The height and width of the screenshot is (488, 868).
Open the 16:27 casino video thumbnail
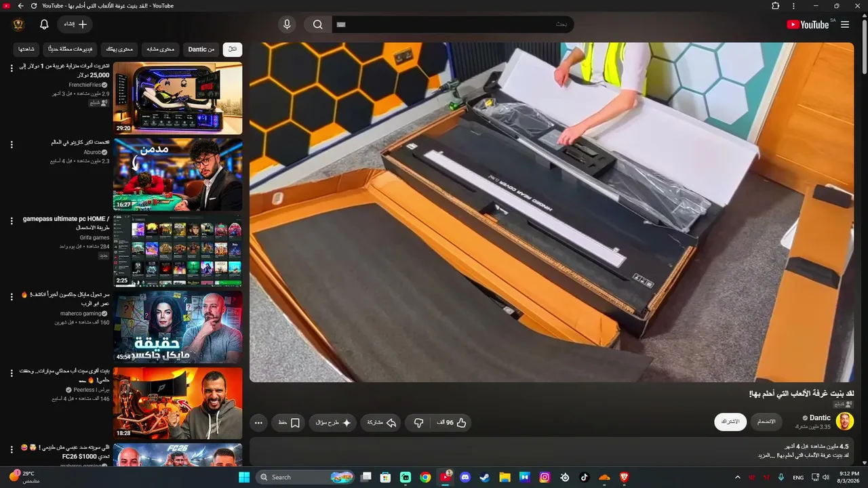178,175
